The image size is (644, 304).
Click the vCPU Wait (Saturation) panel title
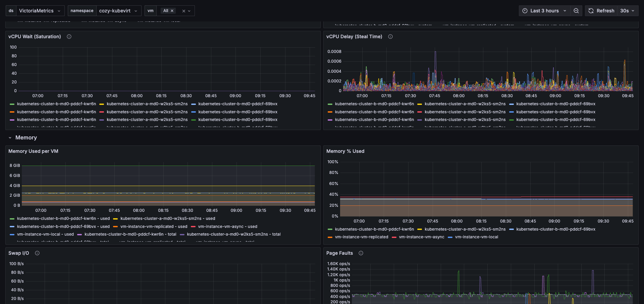(x=35, y=37)
